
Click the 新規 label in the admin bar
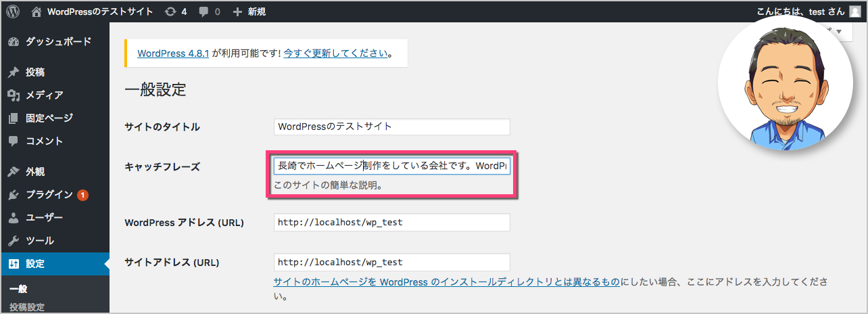click(x=256, y=12)
